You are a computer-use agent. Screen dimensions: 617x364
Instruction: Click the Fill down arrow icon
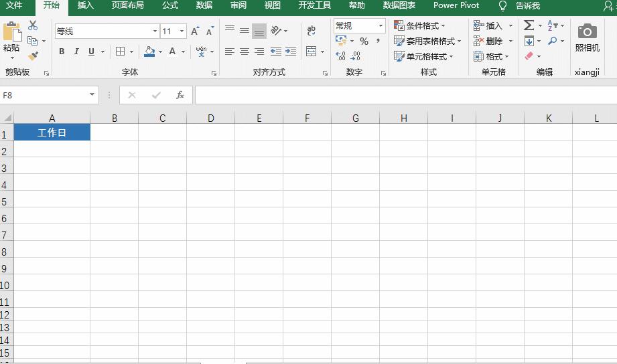click(x=529, y=41)
